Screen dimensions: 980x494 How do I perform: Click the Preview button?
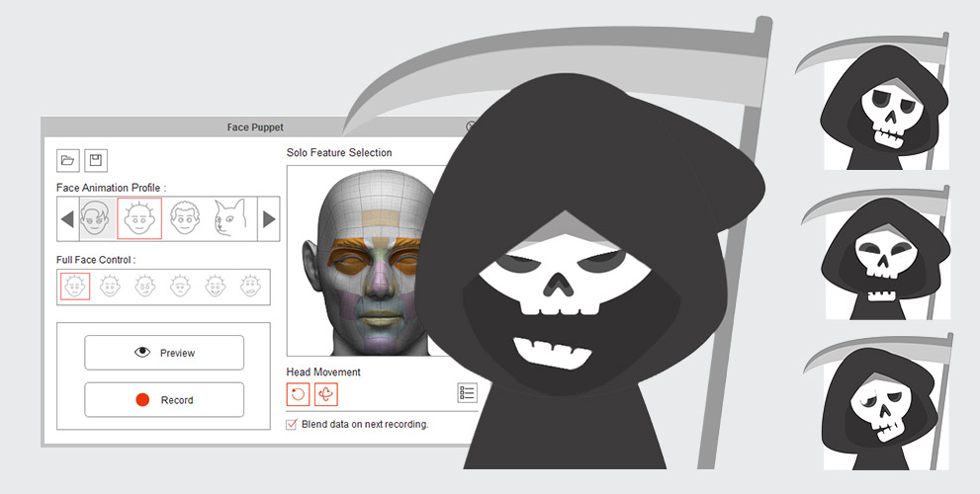pos(164,353)
